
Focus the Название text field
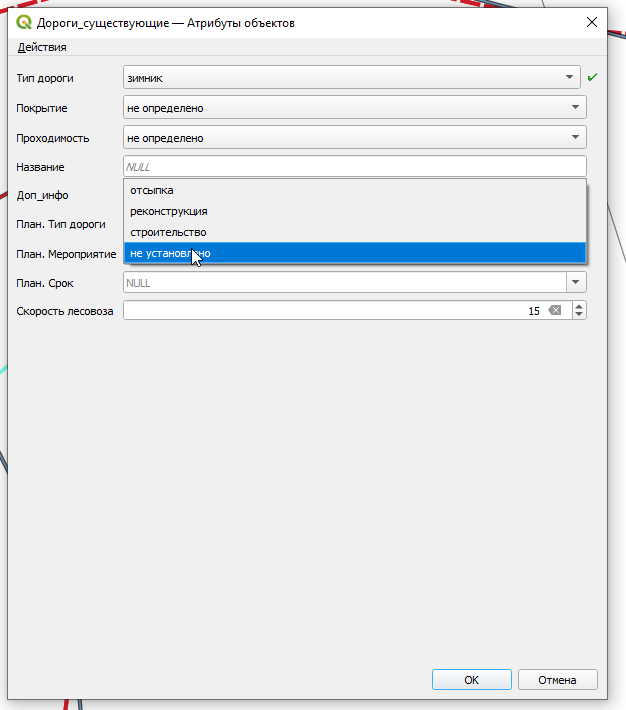pos(355,166)
